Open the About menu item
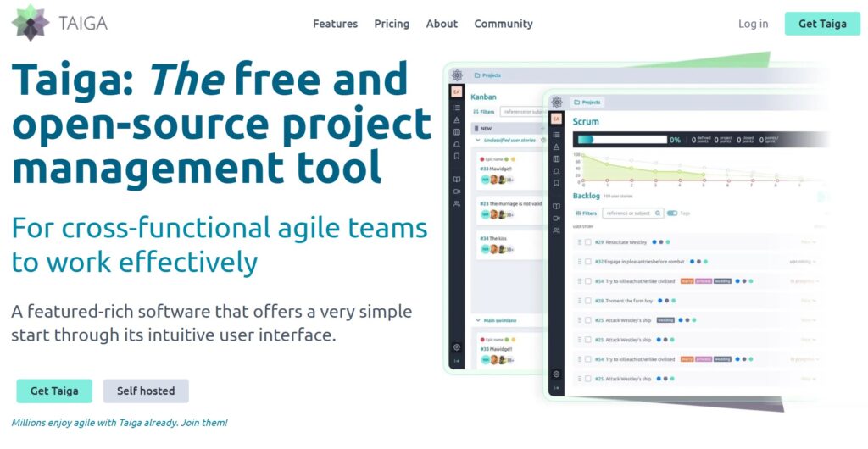Viewport: 868px width, 449px height. [442, 24]
